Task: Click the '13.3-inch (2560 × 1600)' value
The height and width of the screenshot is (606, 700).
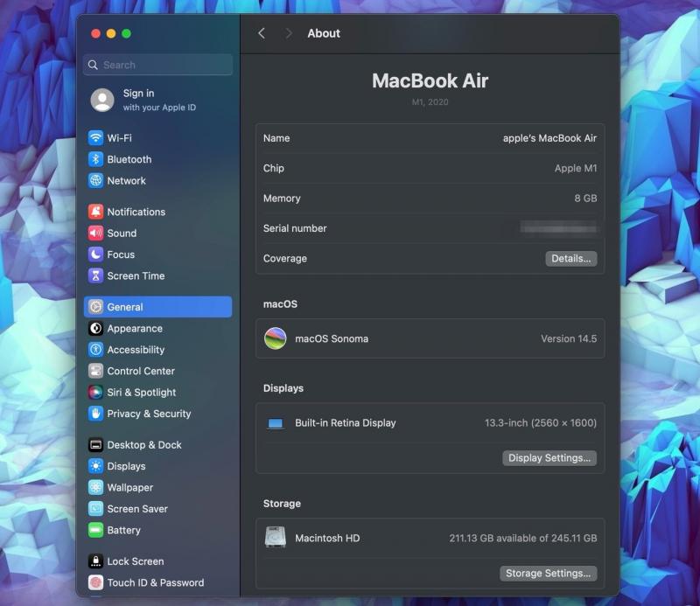Action: [541, 422]
